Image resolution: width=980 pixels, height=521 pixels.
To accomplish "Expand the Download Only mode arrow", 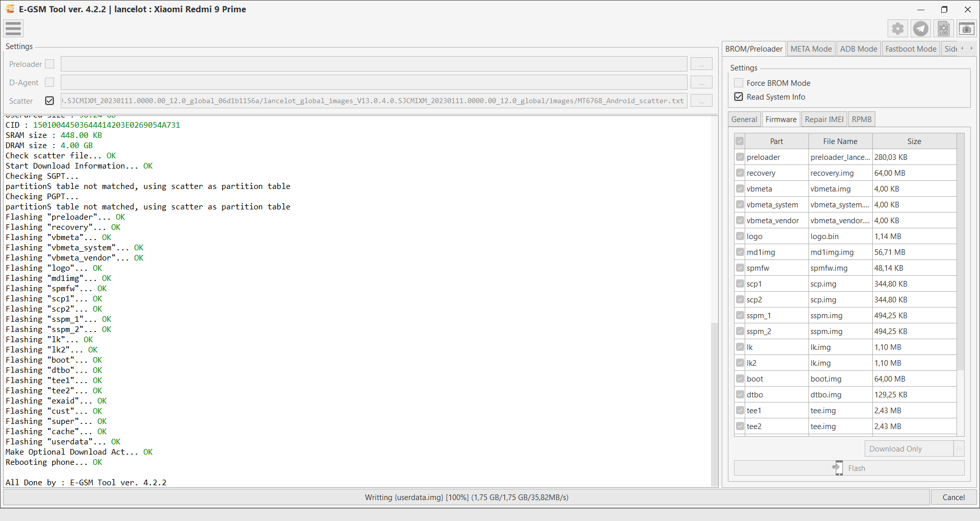I will pyautogui.click(x=959, y=448).
